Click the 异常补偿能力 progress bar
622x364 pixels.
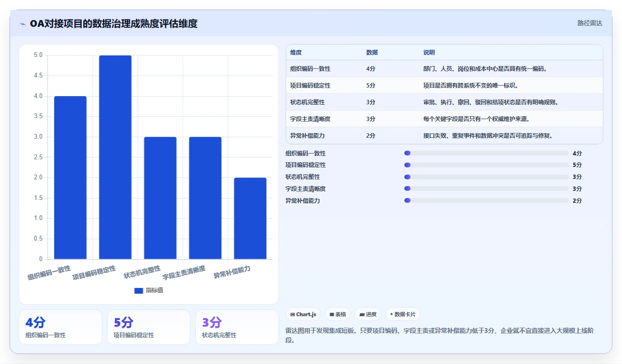486,200
